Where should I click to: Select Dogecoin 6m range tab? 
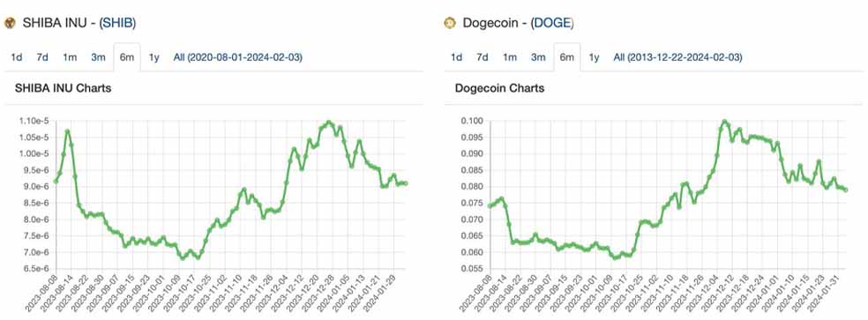(x=567, y=57)
